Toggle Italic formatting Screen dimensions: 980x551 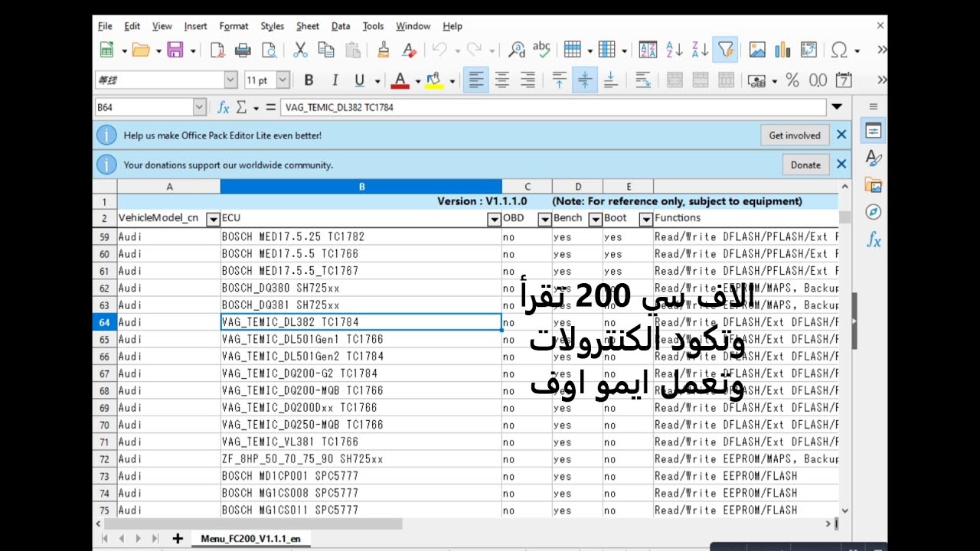pos(334,80)
